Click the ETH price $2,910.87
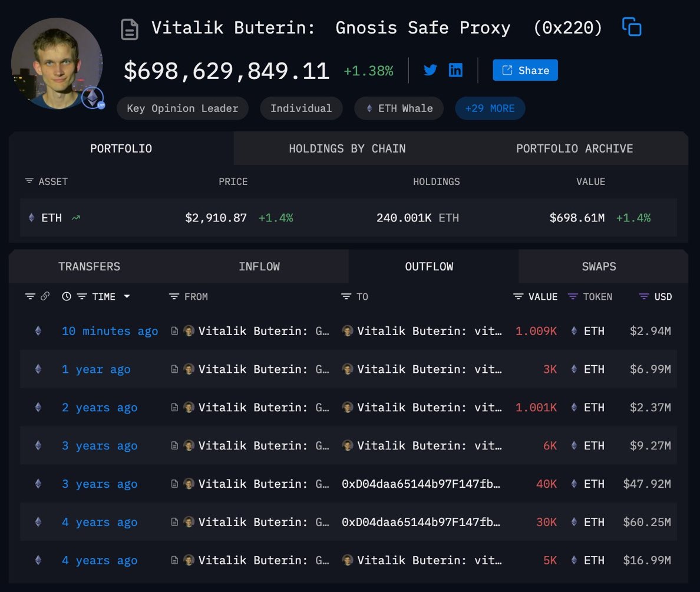 tap(216, 218)
